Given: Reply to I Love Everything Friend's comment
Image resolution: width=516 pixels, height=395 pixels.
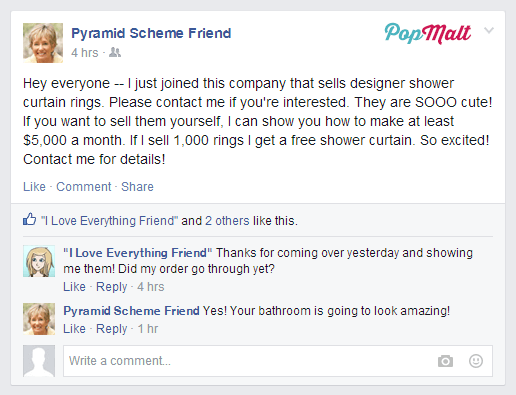Looking at the screenshot, I should point(112,287).
